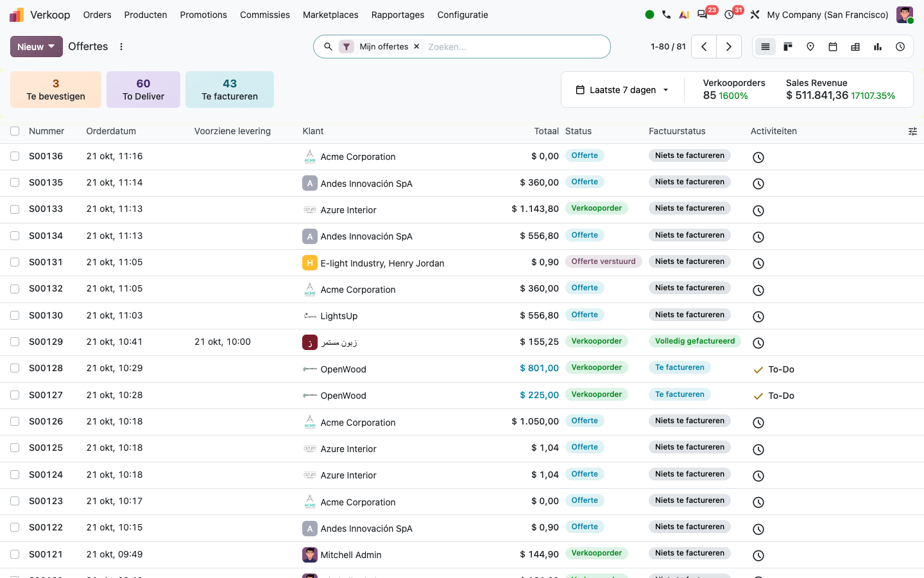This screenshot has height=578, width=924.
Task: Switch to activity view
Action: point(900,47)
